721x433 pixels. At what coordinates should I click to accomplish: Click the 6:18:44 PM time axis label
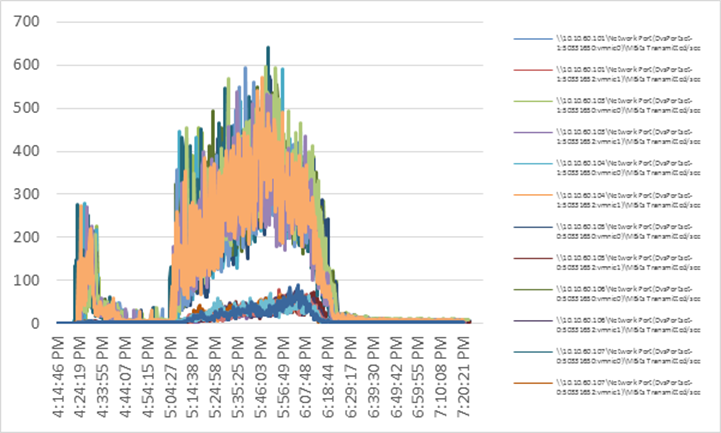(328, 377)
